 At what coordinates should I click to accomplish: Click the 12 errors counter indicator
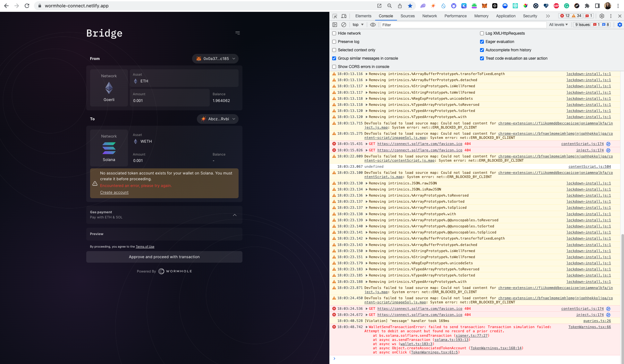(x=566, y=15)
